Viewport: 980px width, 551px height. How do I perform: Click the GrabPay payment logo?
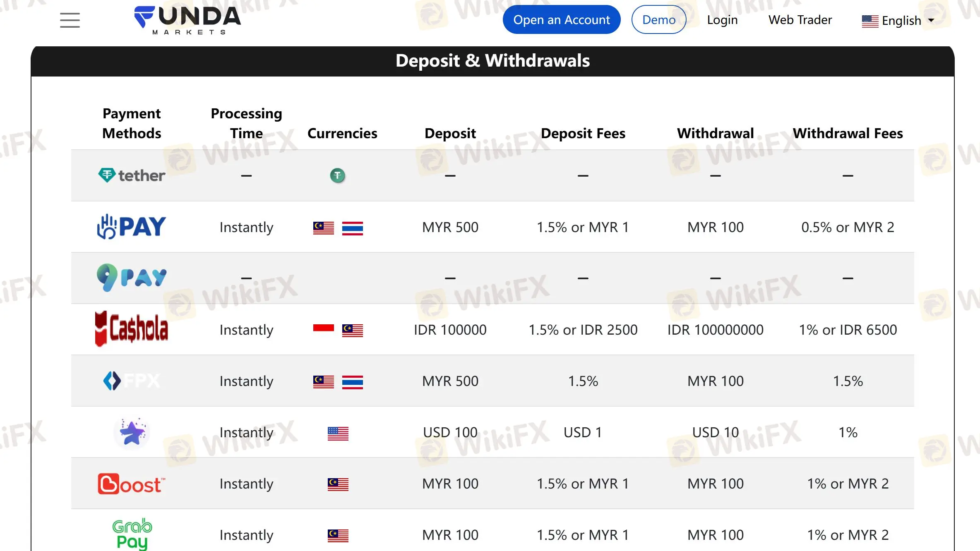tap(132, 534)
